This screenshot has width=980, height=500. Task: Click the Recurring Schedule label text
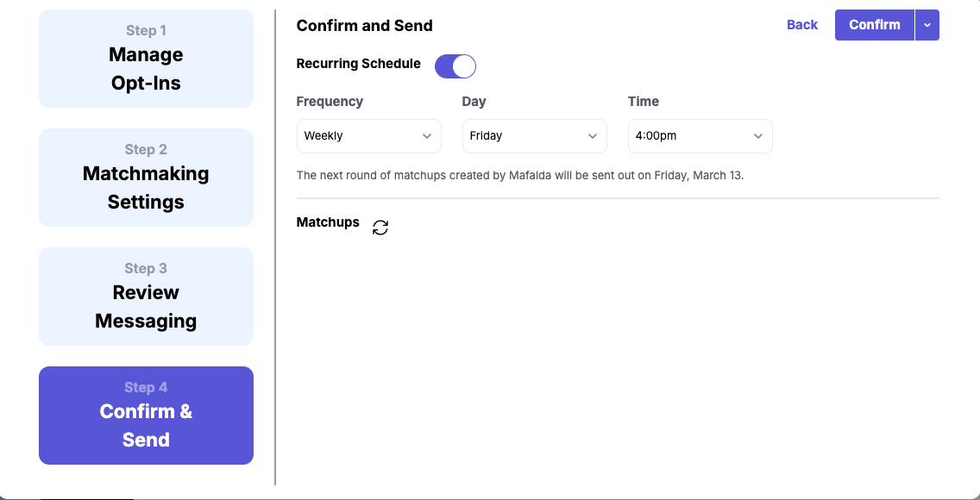tap(358, 64)
